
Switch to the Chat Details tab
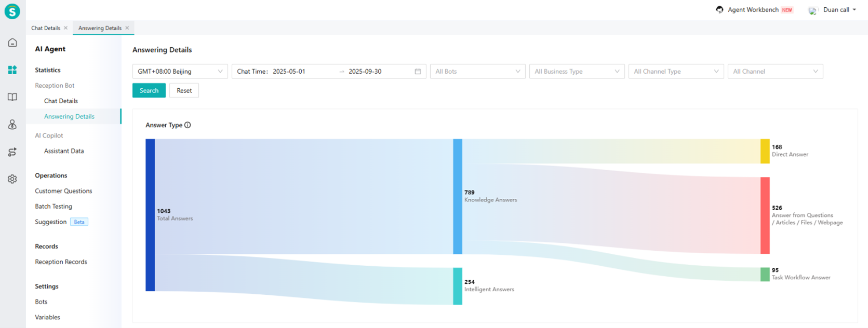pos(46,28)
